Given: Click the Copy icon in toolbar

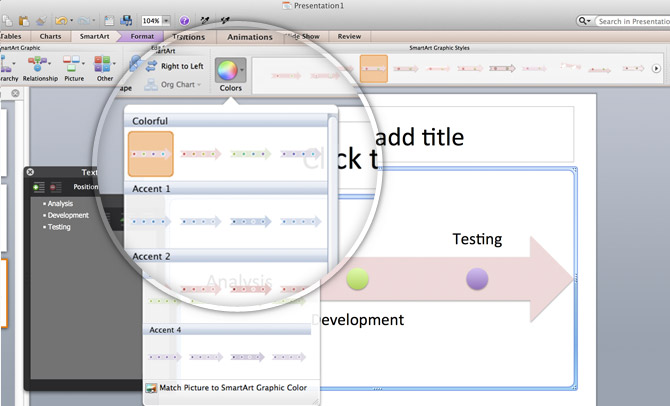Looking at the screenshot, I should click(7, 21).
